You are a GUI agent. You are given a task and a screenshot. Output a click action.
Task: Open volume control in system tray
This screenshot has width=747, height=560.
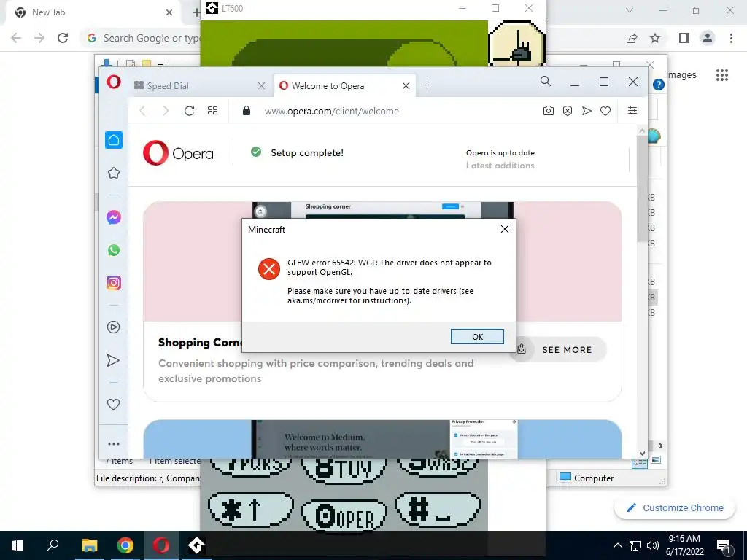click(653, 545)
